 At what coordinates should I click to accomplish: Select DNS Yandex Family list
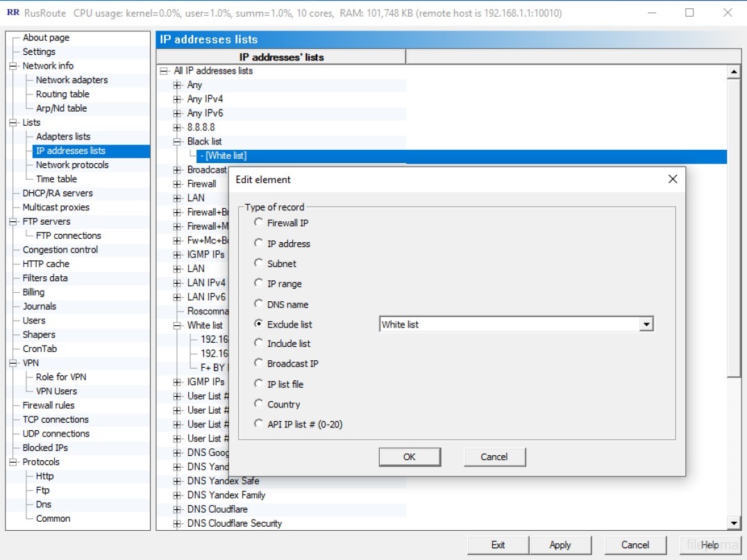tap(226, 495)
